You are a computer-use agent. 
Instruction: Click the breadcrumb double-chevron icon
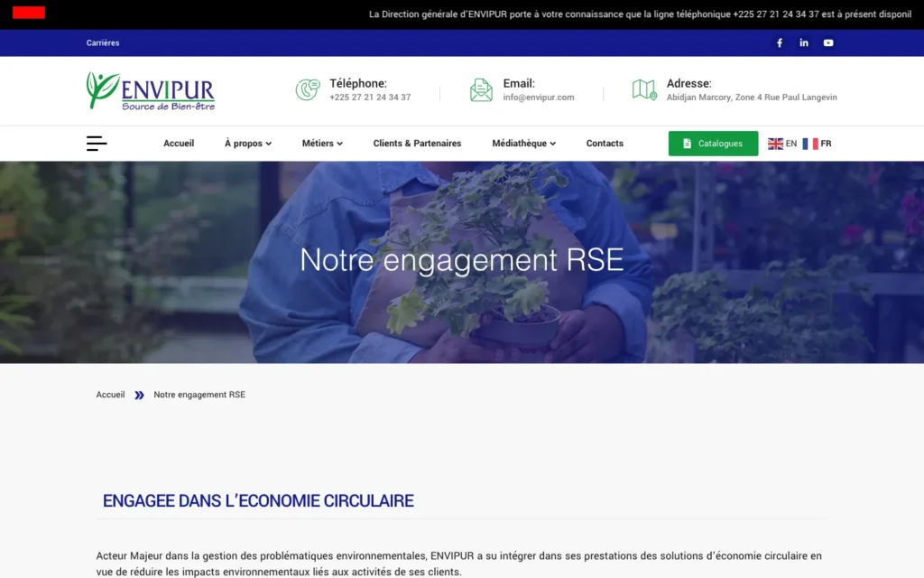tap(139, 396)
